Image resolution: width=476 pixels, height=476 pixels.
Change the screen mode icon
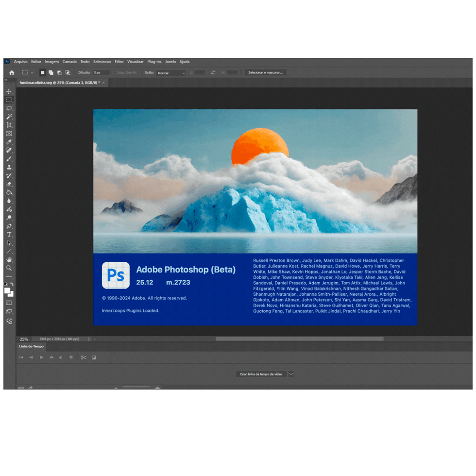tap(9, 311)
